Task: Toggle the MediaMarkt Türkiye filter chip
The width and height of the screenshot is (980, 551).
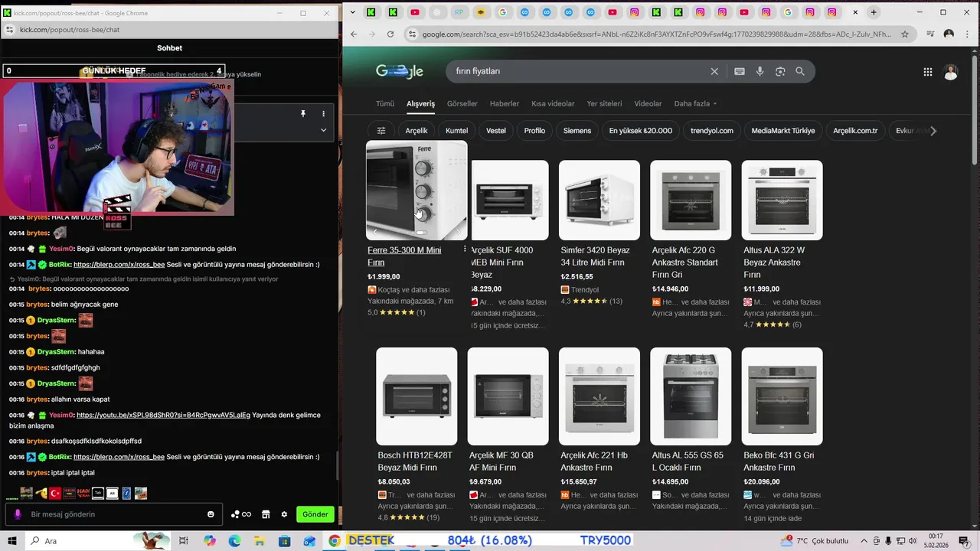Action: 783,131
